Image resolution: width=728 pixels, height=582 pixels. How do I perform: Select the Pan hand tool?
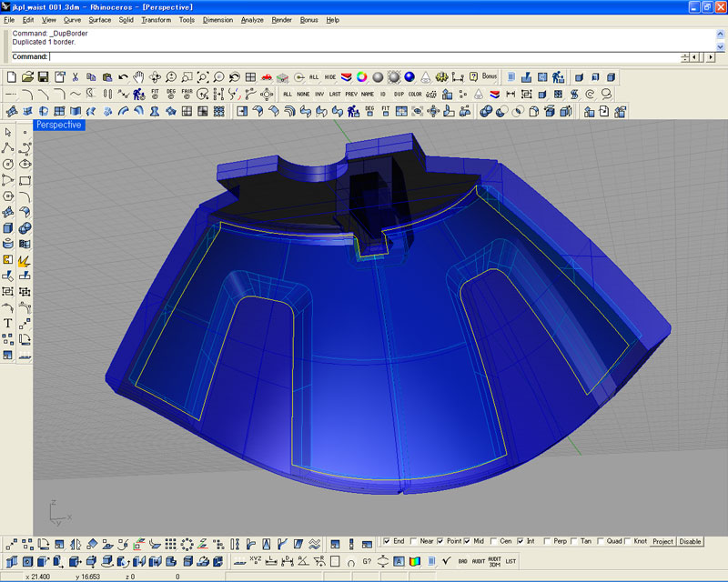[x=138, y=77]
